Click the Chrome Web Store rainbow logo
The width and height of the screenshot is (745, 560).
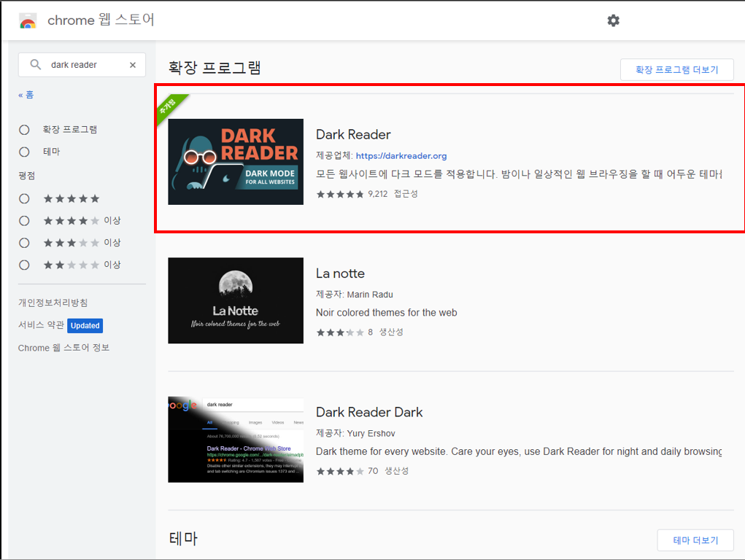tap(28, 21)
